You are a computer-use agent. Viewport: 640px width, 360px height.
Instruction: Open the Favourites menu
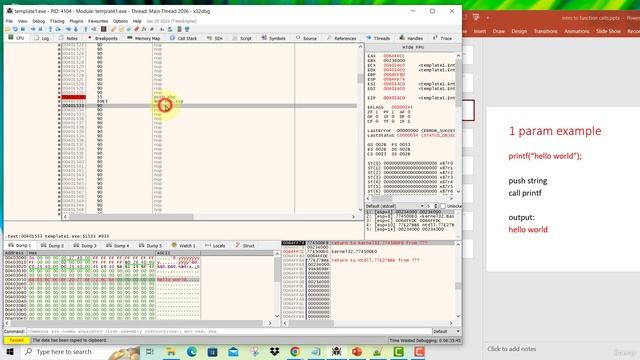point(98,21)
